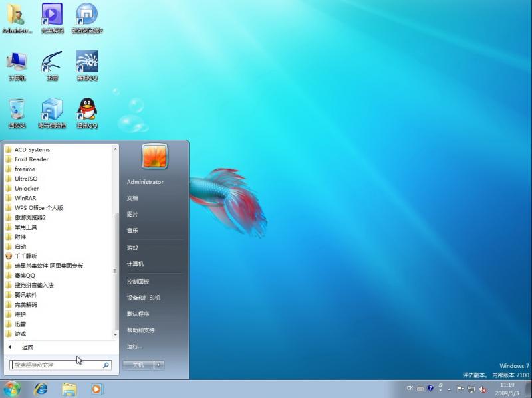
Task: Open 文档 Documents in the Start menu
Action: click(x=132, y=198)
